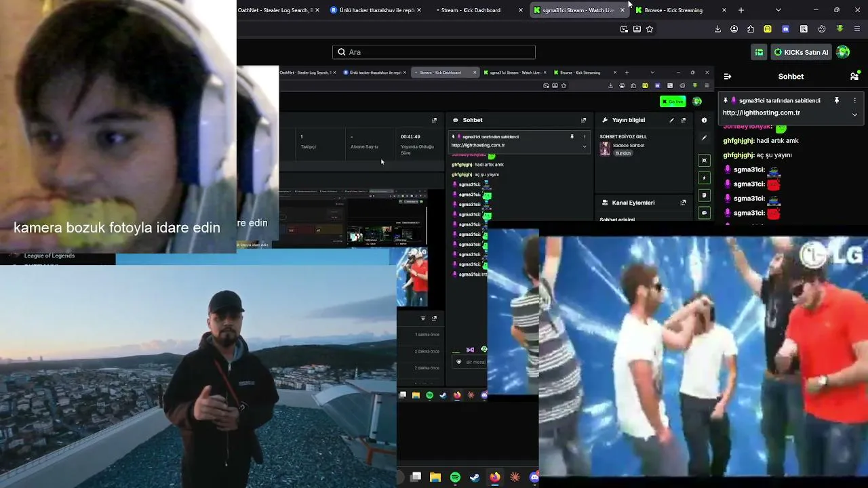The height and width of the screenshot is (488, 868).
Task: Open the browser hamburger menu in the main toolbar
Action: [857, 29]
